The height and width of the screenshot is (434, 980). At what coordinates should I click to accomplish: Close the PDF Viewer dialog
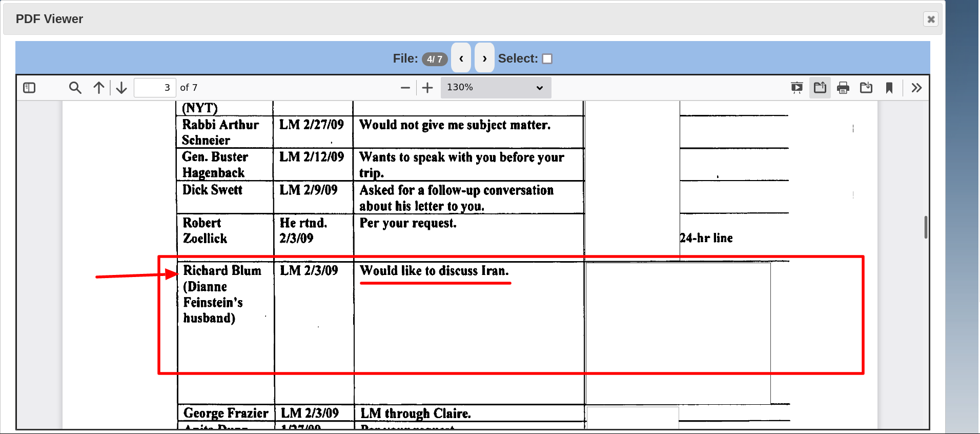pos(931,19)
